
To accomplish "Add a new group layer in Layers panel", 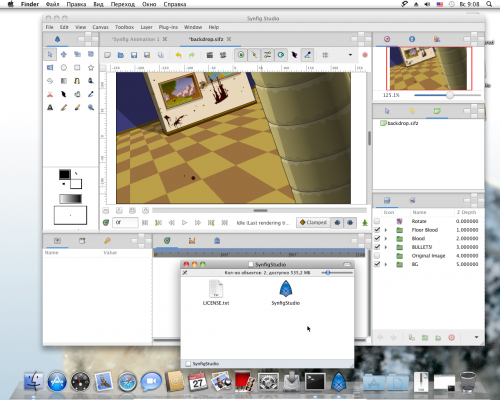I will [425, 338].
